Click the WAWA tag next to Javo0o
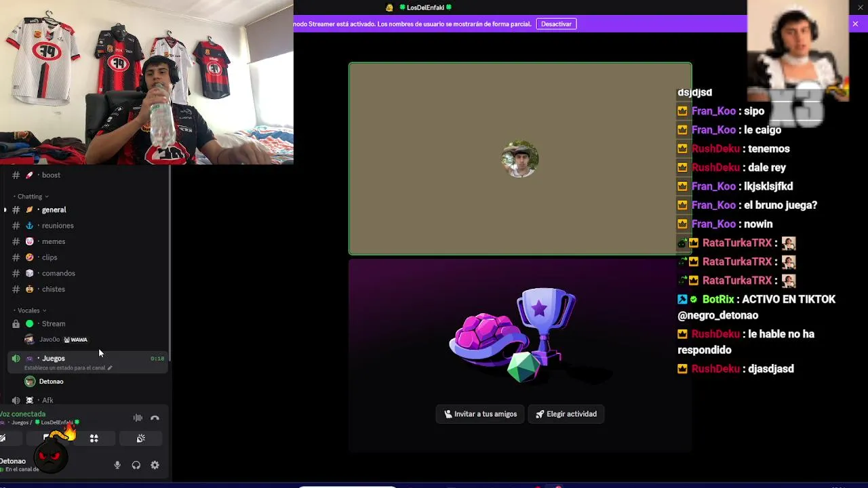This screenshot has width=868, height=488. coord(76,340)
